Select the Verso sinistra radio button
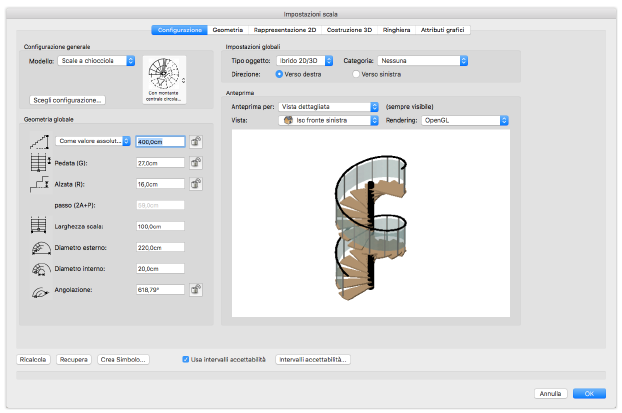Screen dimensions: 622x413 click(x=356, y=74)
